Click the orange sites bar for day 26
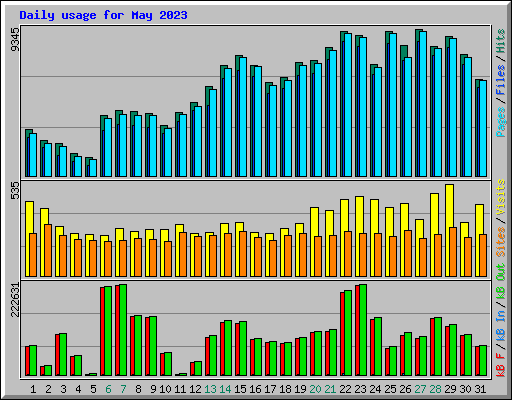 [408, 253]
